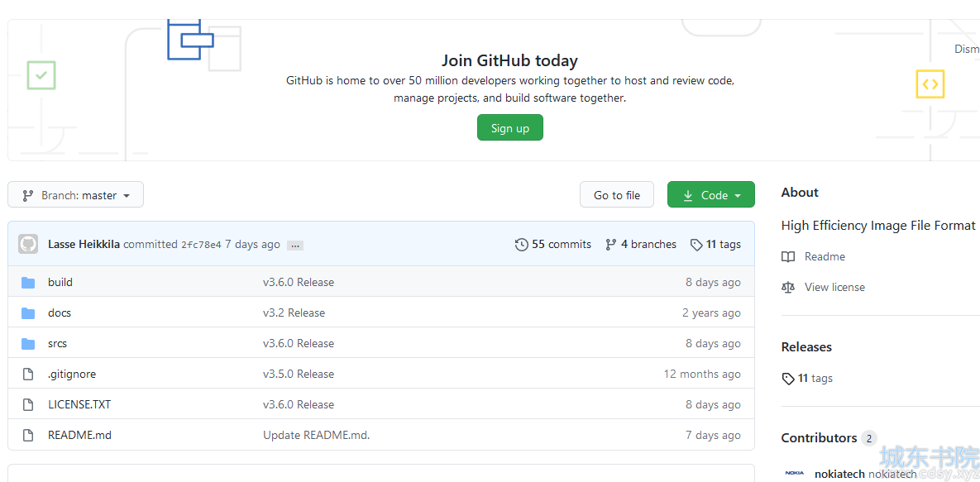Click the scales icon beside View license
Viewport: 980px width, 482px height.
click(x=788, y=288)
